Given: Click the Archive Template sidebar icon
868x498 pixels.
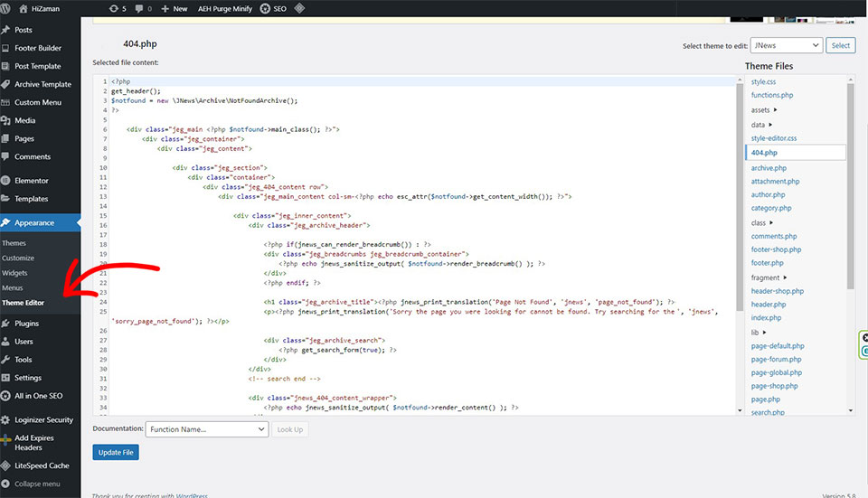Looking at the screenshot, I should [x=5, y=84].
